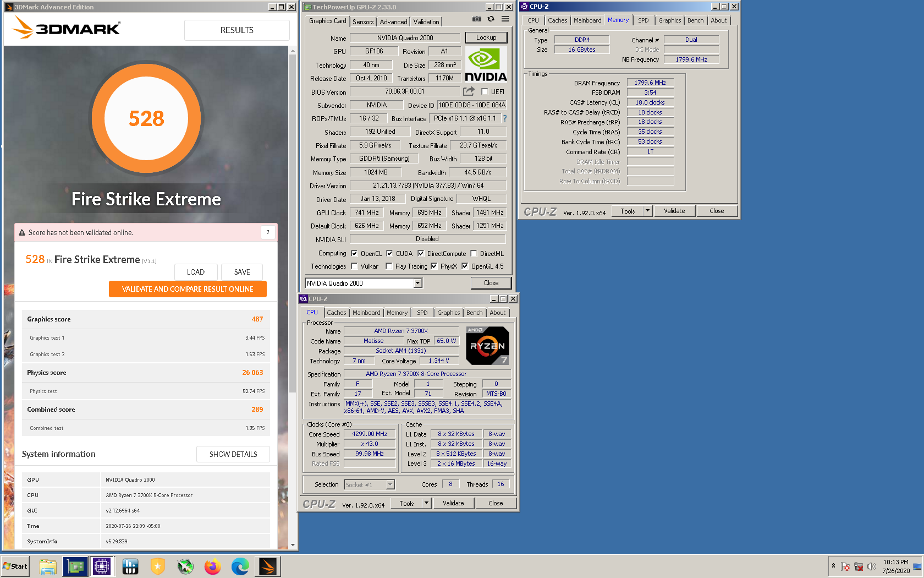Expand the Tools arrow in CPU-Z CPU window

[x=426, y=503]
